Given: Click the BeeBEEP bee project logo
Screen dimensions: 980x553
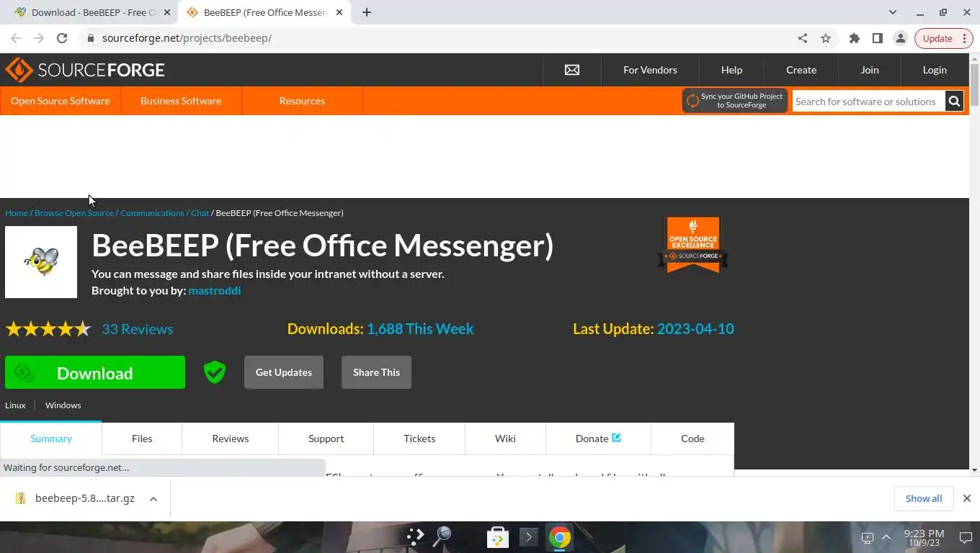Looking at the screenshot, I should point(41,262).
